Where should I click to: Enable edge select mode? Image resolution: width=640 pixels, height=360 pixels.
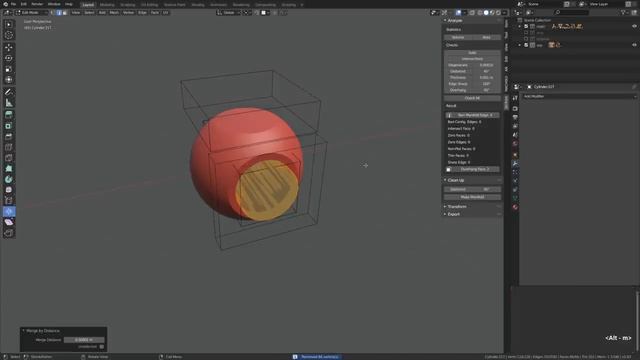(x=59, y=13)
